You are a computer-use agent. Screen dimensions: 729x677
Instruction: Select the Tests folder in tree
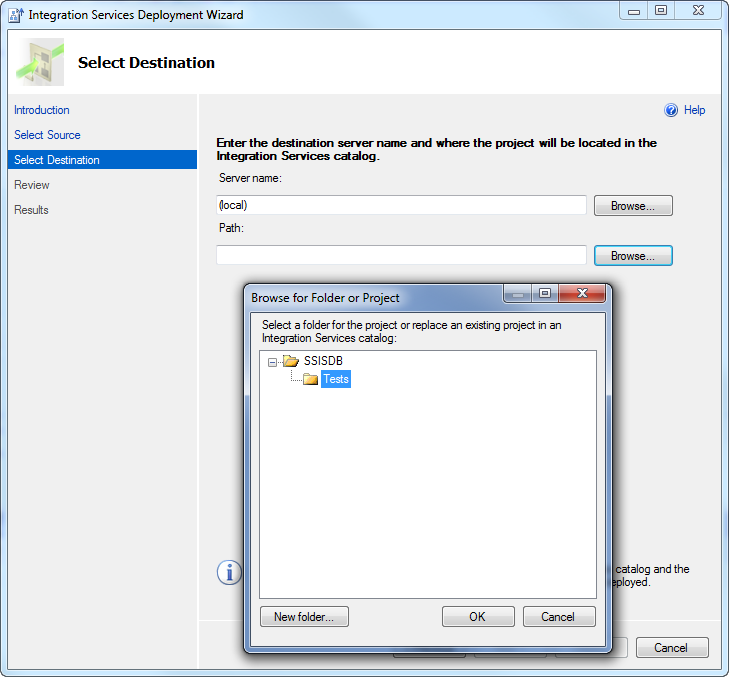(336, 380)
